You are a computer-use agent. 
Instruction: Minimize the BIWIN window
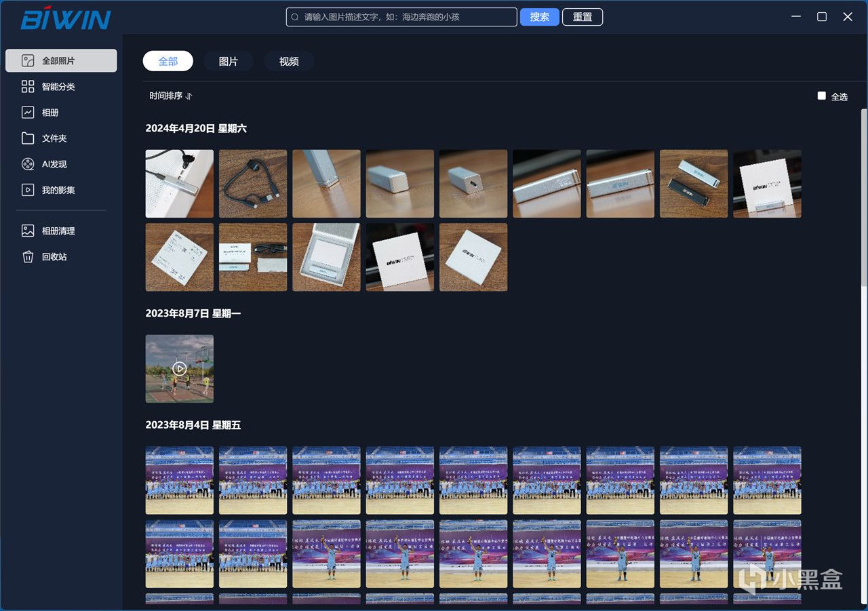pos(796,17)
